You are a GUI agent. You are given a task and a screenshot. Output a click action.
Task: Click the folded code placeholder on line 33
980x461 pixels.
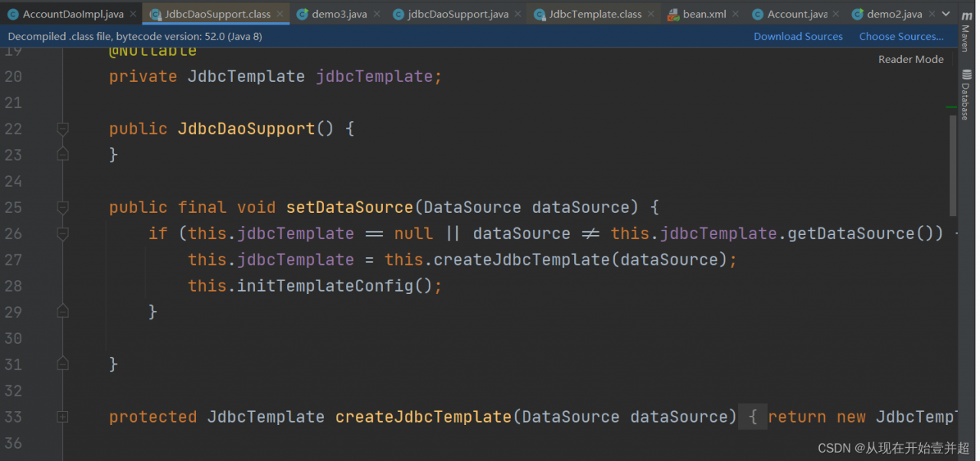[753, 417]
